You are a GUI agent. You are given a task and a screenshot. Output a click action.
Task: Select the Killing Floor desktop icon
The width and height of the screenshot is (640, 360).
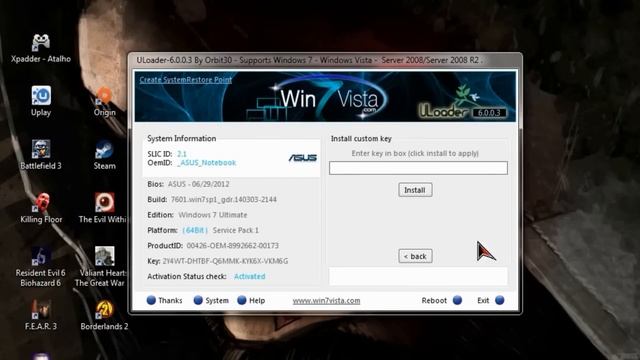tap(41, 208)
